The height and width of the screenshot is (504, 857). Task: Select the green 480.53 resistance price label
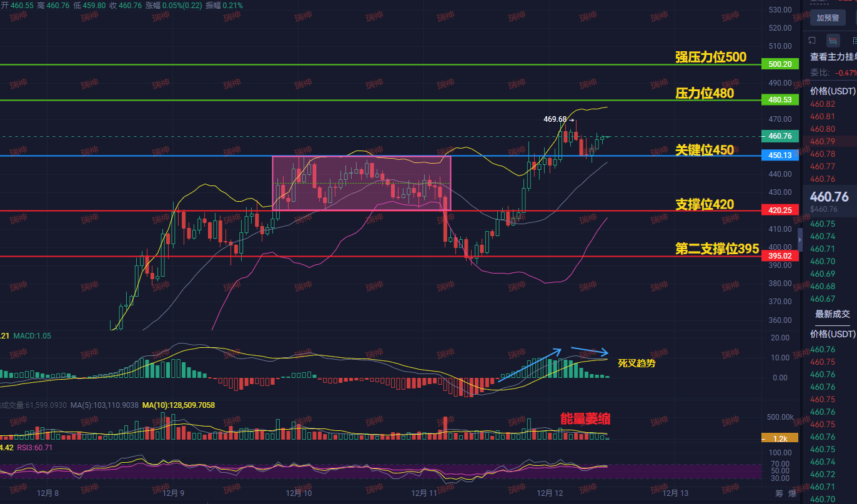781,100
